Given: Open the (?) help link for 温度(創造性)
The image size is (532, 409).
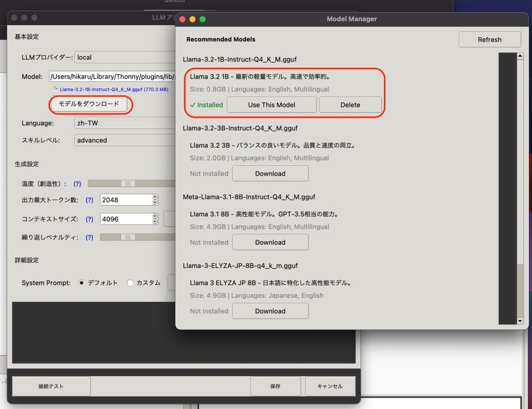Looking at the screenshot, I should [x=77, y=183].
